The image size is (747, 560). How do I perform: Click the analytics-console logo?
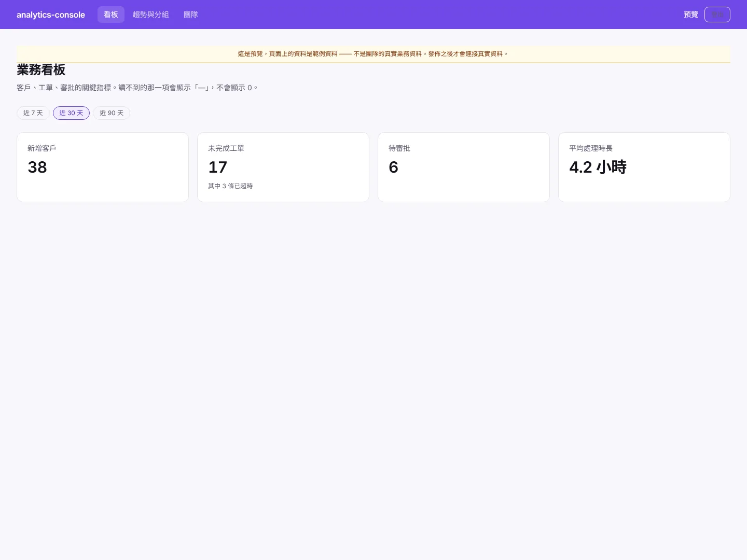tap(51, 15)
